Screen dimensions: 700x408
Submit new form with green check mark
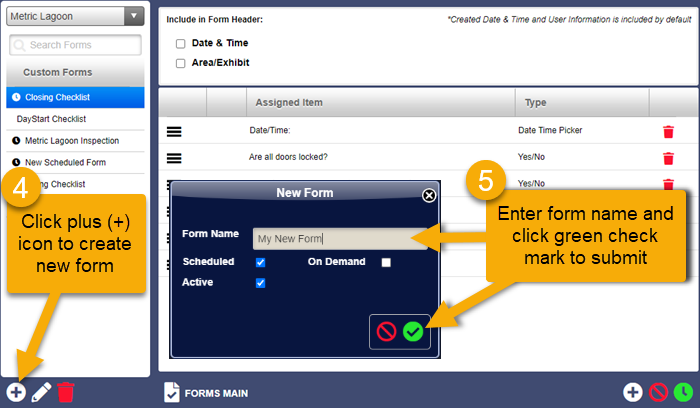[x=413, y=332]
